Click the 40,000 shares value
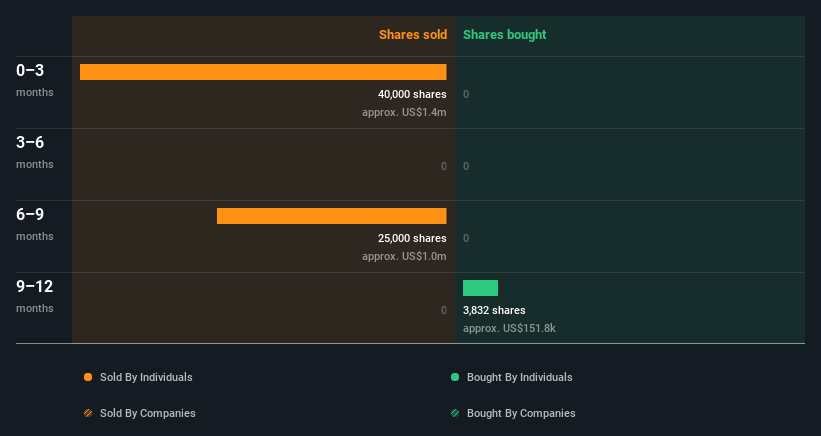This screenshot has width=821, height=436. click(x=412, y=94)
